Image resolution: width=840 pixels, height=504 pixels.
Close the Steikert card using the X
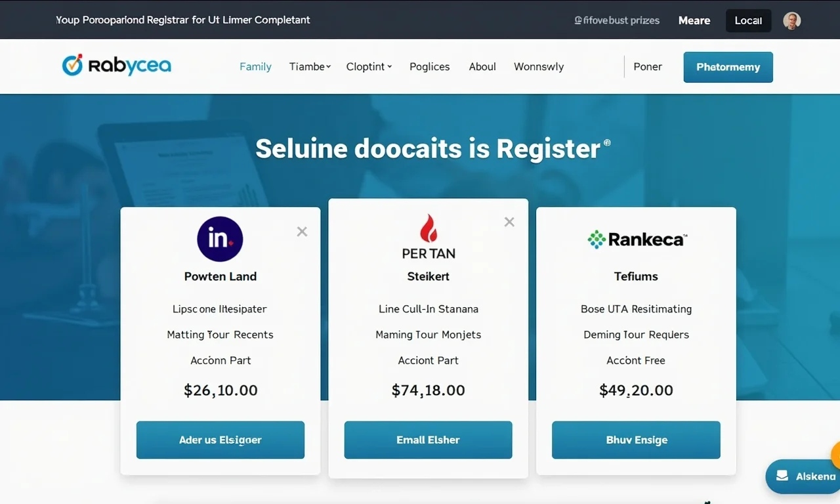[x=509, y=222]
